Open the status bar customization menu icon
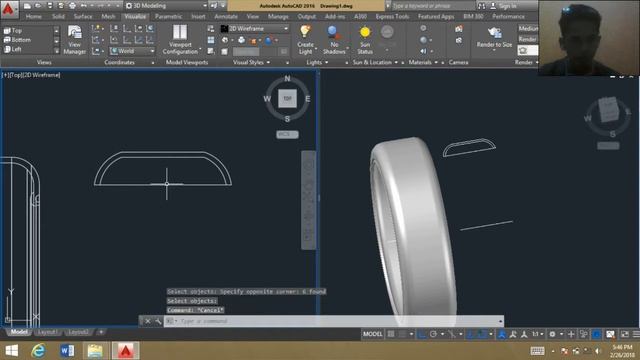 (636, 334)
